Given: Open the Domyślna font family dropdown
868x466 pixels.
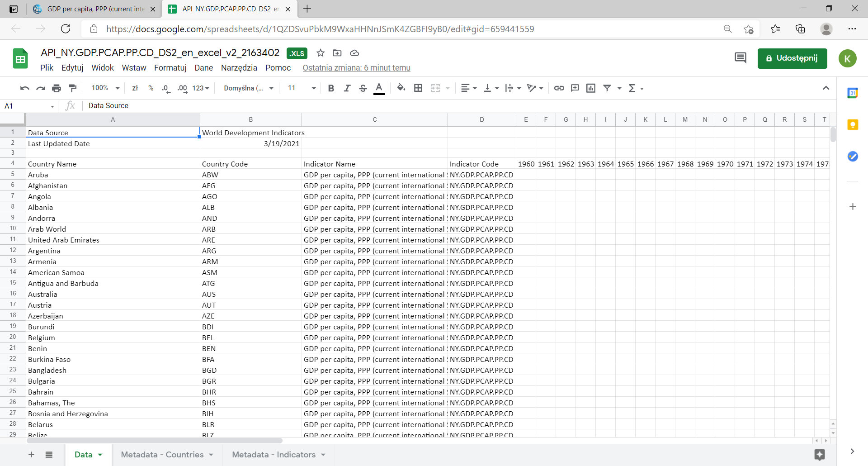Looking at the screenshot, I should click(x=249, y=88).
